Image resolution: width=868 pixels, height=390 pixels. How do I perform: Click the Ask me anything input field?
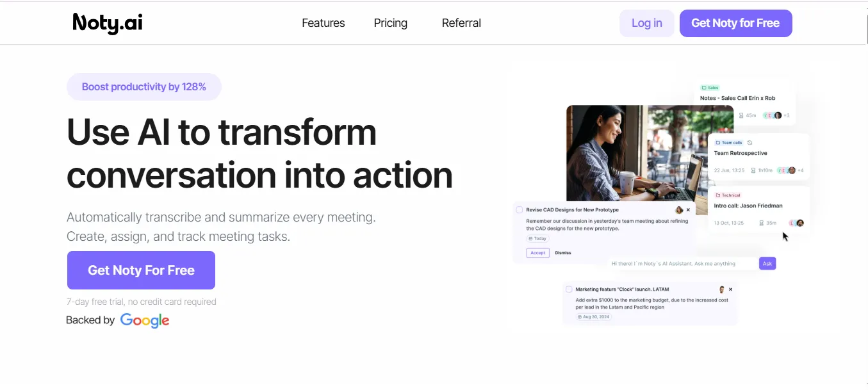[x=683, y=263]
